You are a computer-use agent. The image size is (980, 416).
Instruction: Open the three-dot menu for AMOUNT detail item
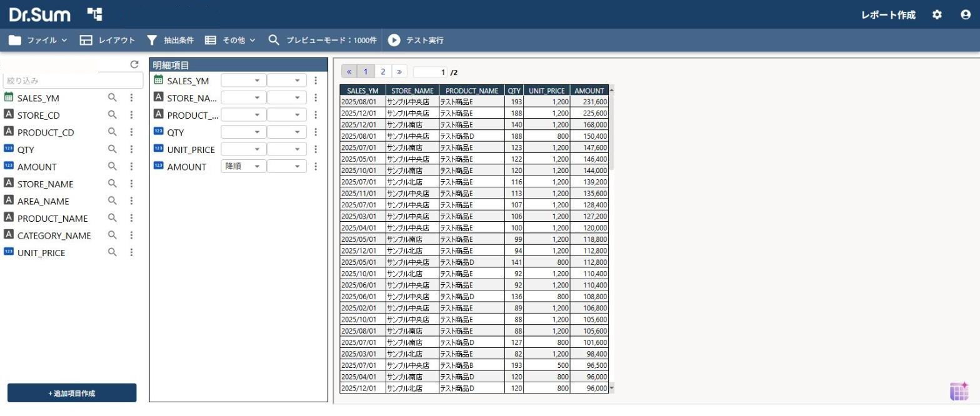pos(316,166)
